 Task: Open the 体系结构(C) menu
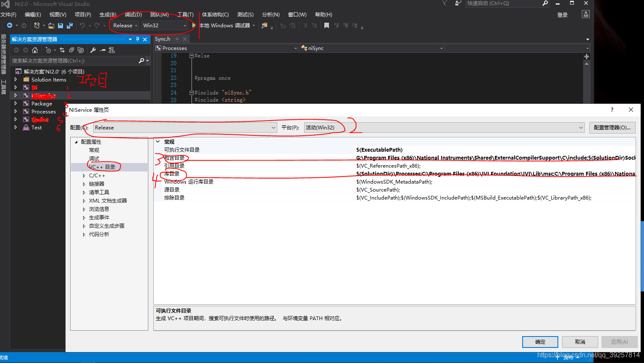point(216,15)
